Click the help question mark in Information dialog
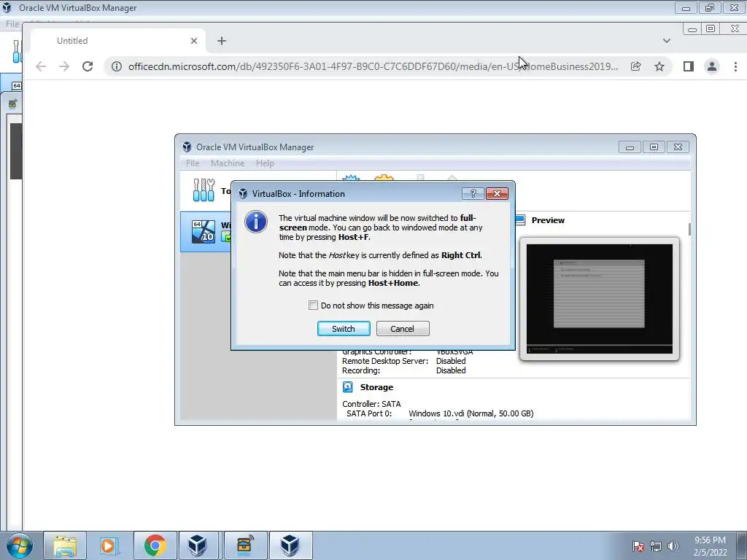 (473, 193)
